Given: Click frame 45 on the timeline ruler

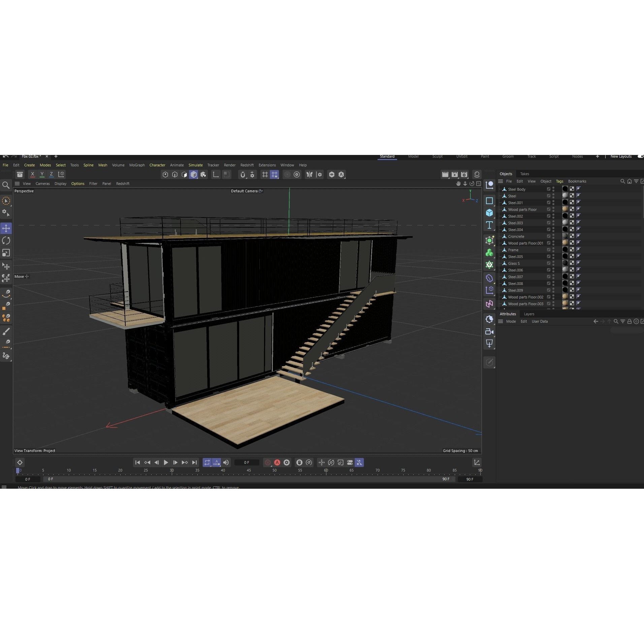Looking at the screenshot, I should point(249,471).
